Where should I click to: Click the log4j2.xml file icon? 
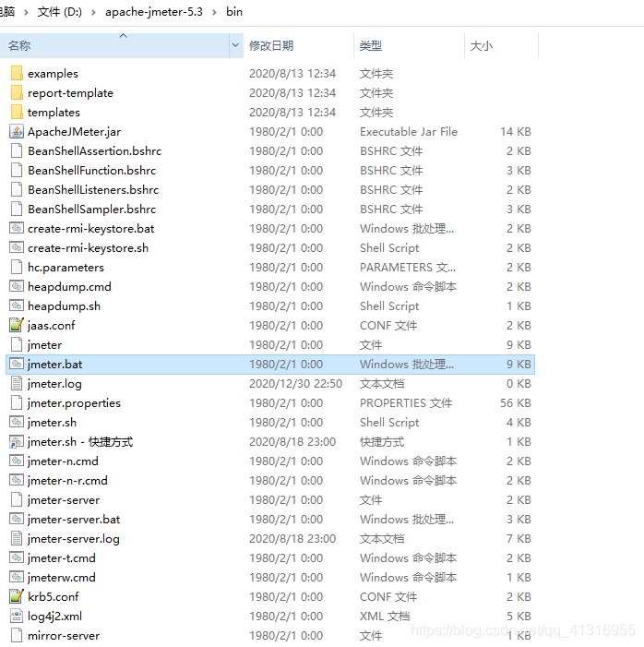coord(17,616)
